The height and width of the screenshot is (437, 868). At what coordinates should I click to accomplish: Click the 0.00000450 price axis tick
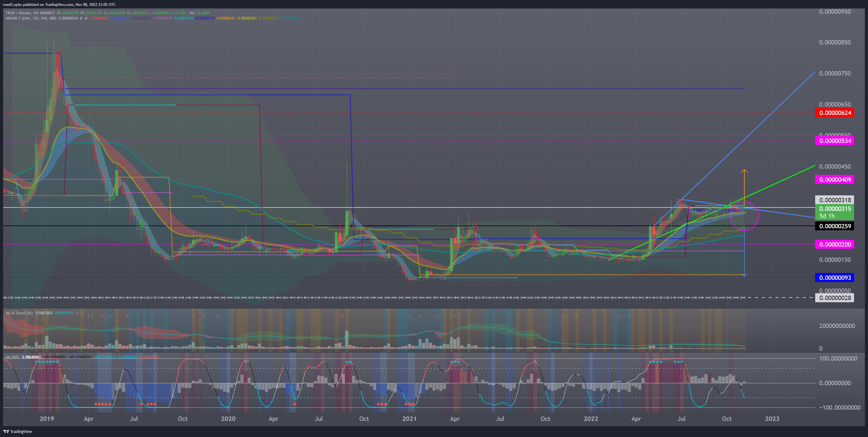click(835, 166)
